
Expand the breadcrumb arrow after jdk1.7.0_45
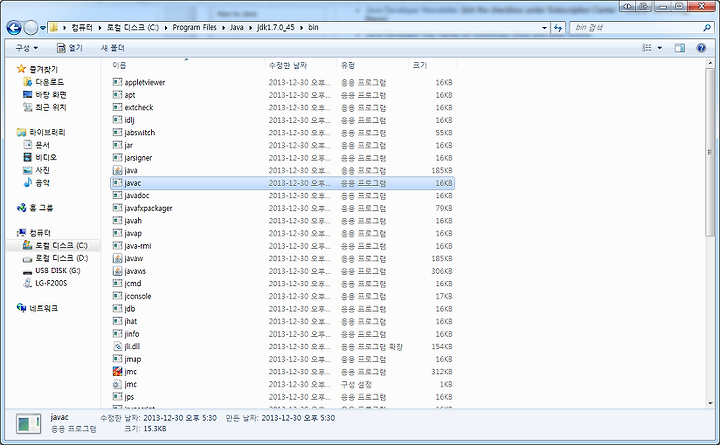302,28
